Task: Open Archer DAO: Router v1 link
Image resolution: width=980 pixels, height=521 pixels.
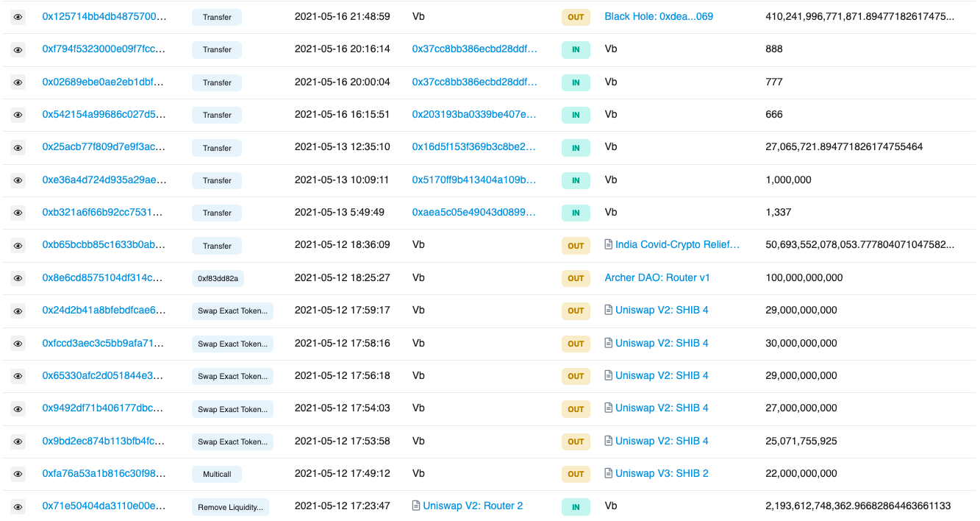Action: click(657, 278)
